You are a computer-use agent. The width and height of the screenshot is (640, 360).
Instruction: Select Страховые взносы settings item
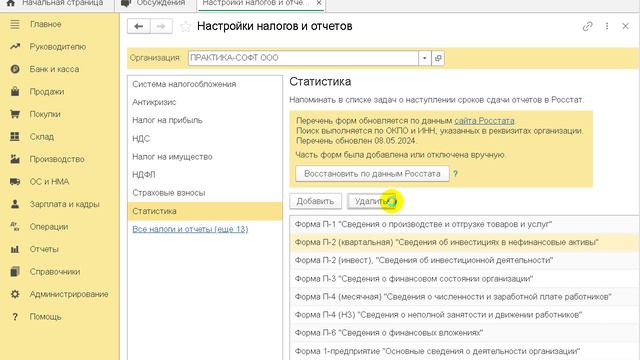click(x=205, y=193)
